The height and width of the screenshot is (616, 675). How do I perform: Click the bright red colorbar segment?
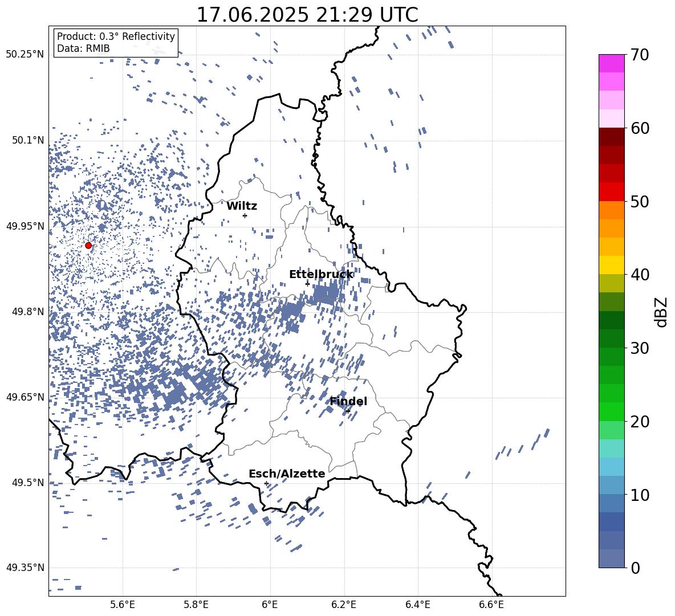(x=611, y=192)
